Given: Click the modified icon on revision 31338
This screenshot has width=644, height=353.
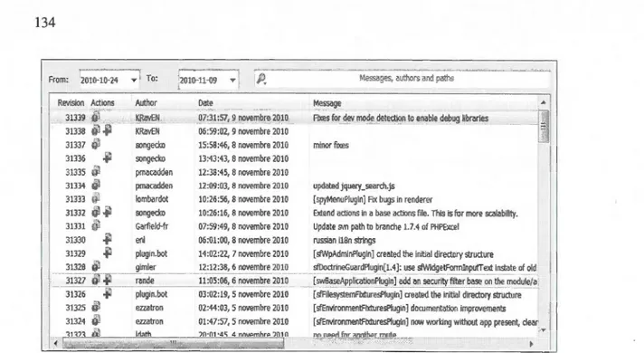Looking at the screenshot, I should (96, 130).
